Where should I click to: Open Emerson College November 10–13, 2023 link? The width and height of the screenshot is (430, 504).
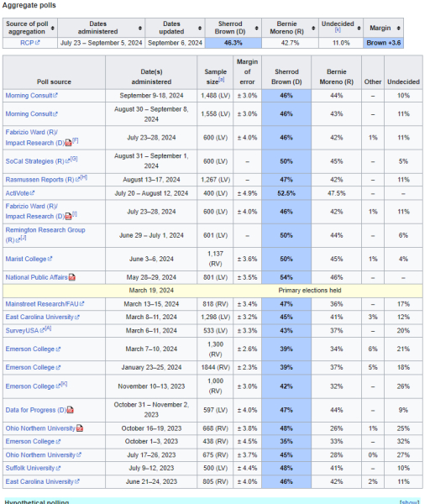[33, 386]
